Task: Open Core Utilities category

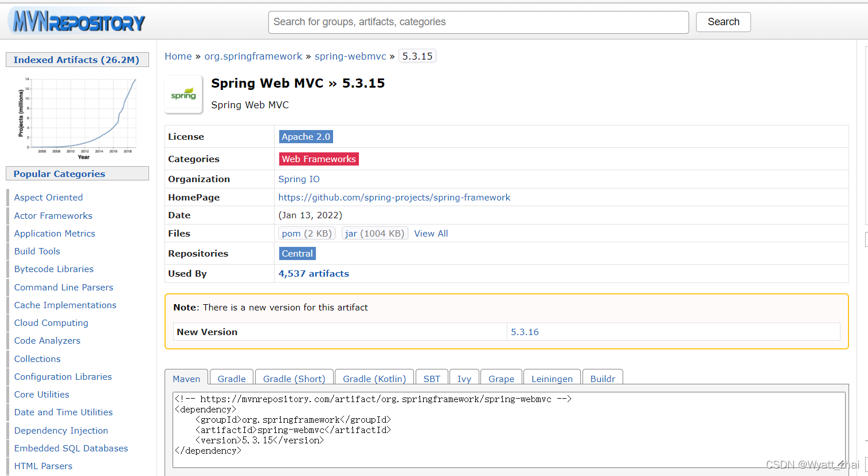Action: click(42, 395)
